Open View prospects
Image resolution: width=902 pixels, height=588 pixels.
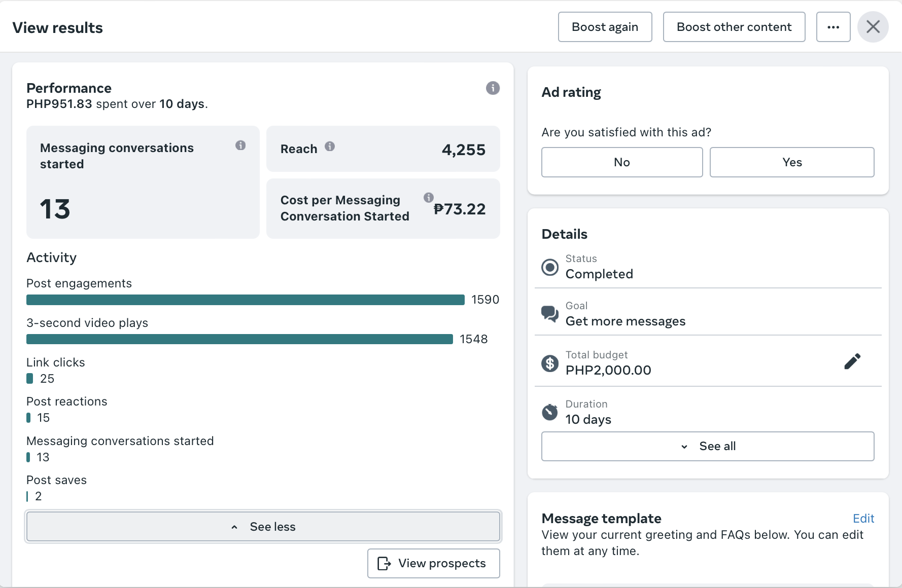coord(434,563)
